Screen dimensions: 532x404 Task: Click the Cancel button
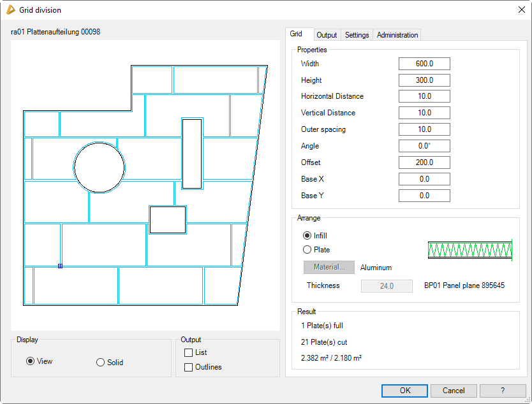coord(454,391)
